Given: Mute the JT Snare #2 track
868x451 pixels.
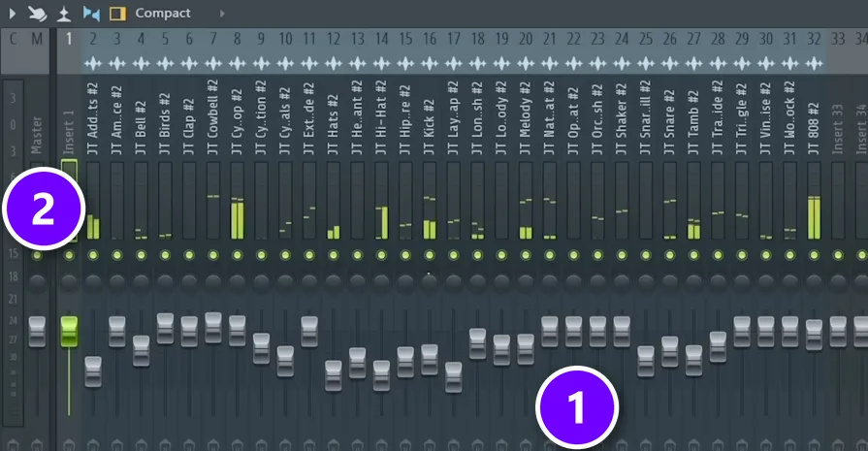Looking at the screenshot, I should pyautogui.click(x=670, y=255).
